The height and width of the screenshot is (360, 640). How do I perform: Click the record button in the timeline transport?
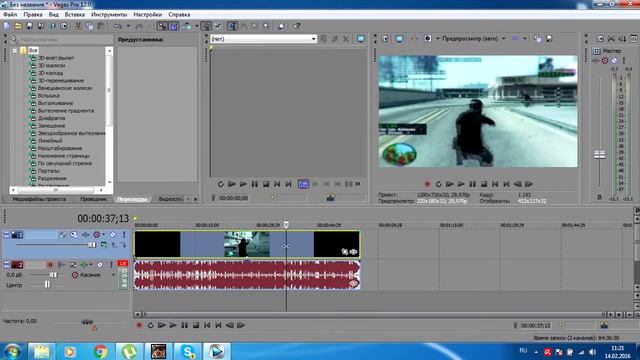139,325
